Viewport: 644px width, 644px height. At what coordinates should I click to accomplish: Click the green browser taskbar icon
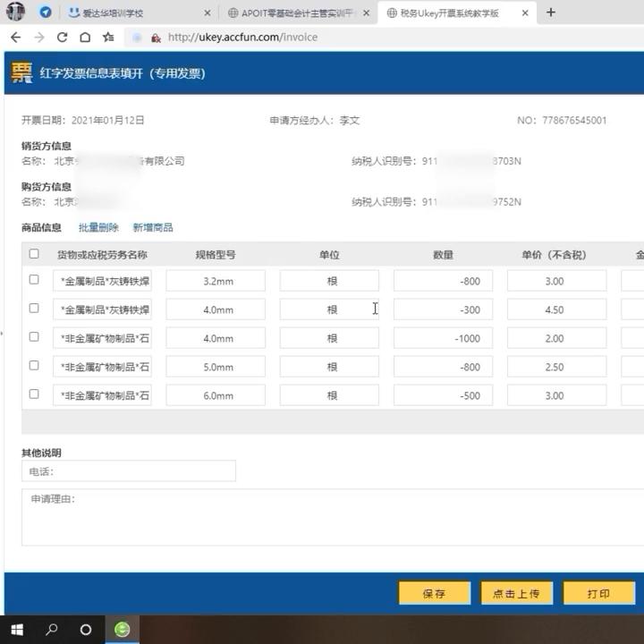point(122,629)
